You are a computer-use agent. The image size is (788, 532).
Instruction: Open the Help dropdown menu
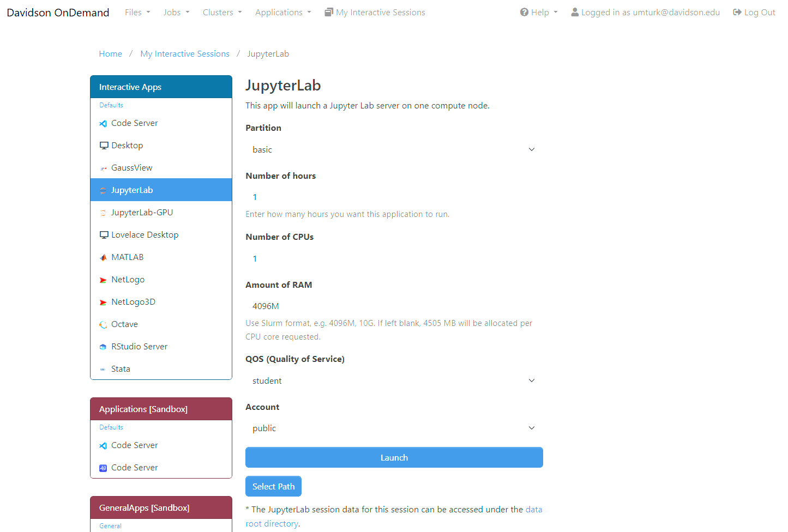[539, 12]
